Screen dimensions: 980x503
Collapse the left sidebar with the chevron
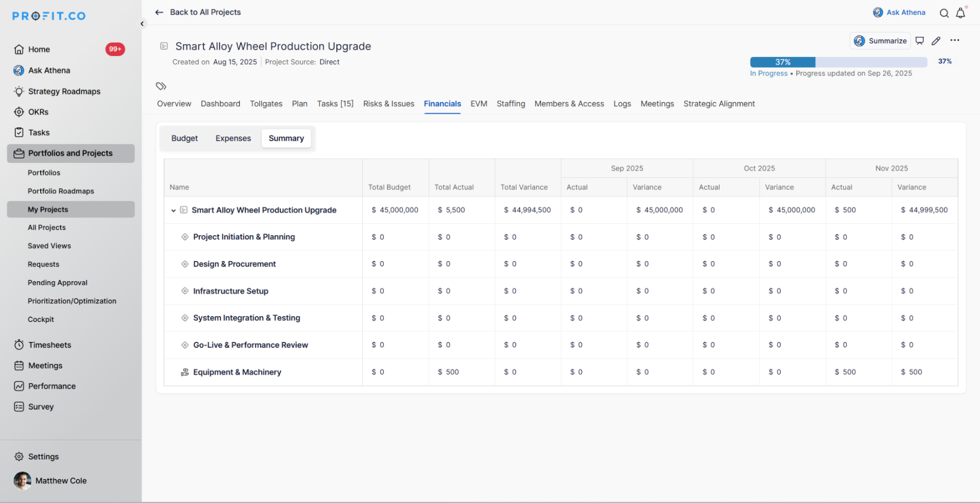point(142,24)
